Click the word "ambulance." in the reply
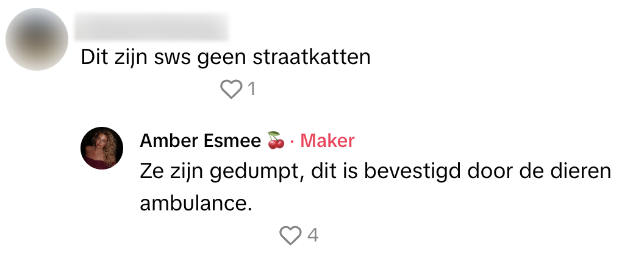 [196, 203]
